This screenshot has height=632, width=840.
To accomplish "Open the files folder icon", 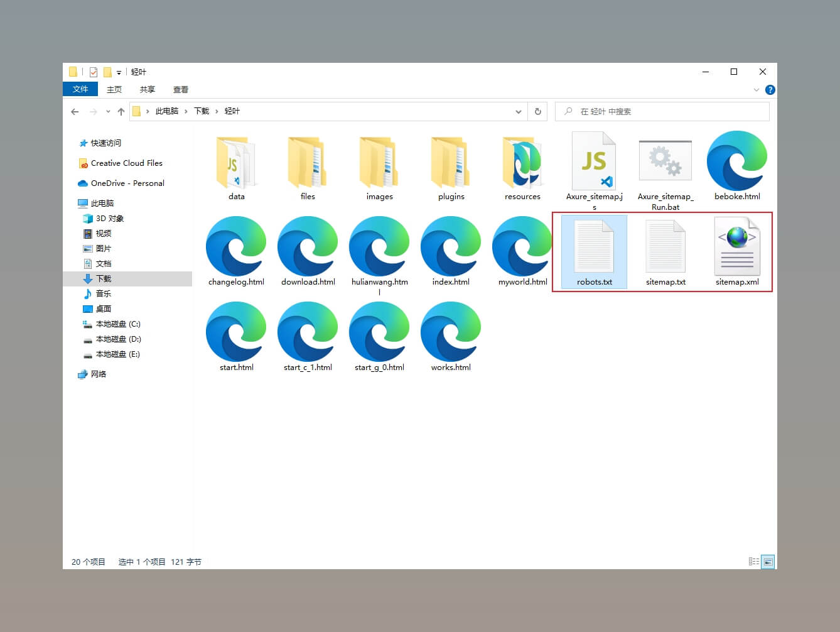I will 308,162.
